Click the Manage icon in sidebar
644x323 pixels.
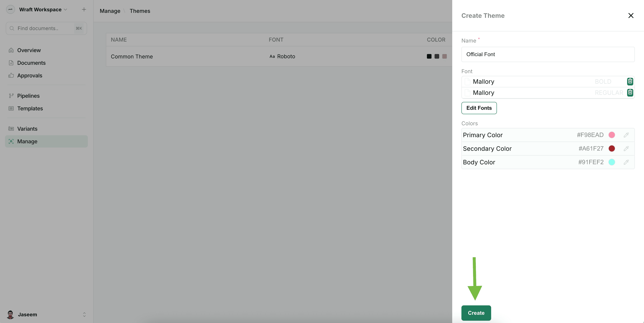tap(11, 141)
